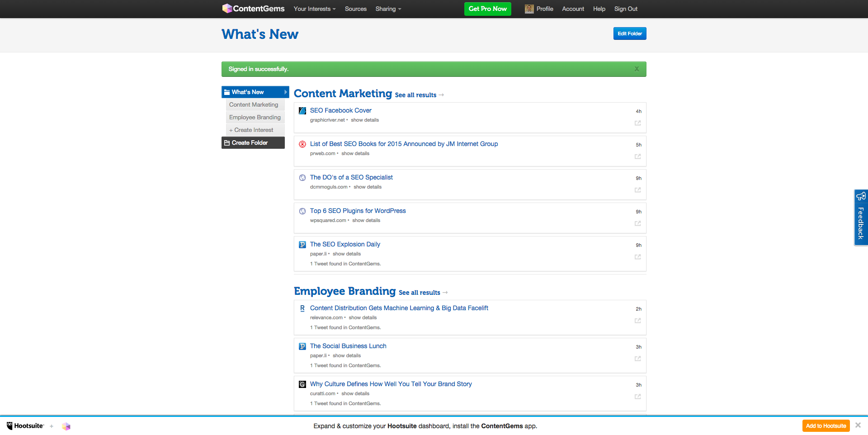This screenshot has width=868, height=435.
Task: Show details for SEO Facebook Cover
Action: pyautogui.click(x=365, y=120)
